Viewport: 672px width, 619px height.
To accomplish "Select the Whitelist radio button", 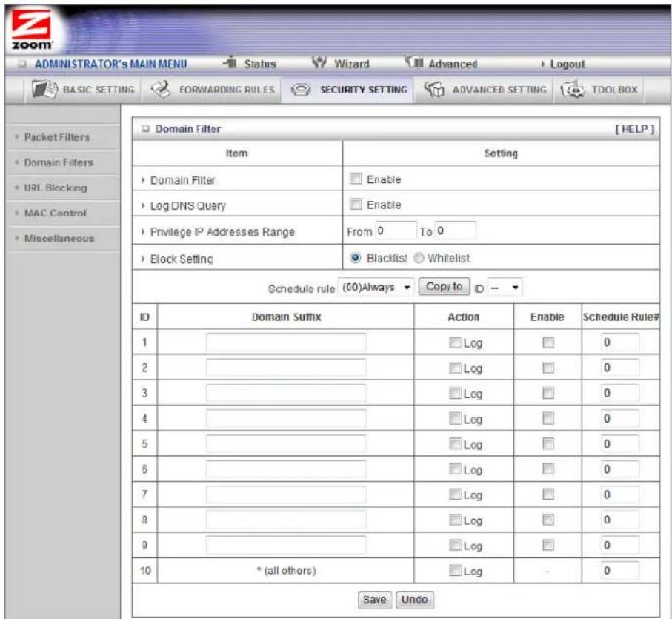I will point(419,258).
